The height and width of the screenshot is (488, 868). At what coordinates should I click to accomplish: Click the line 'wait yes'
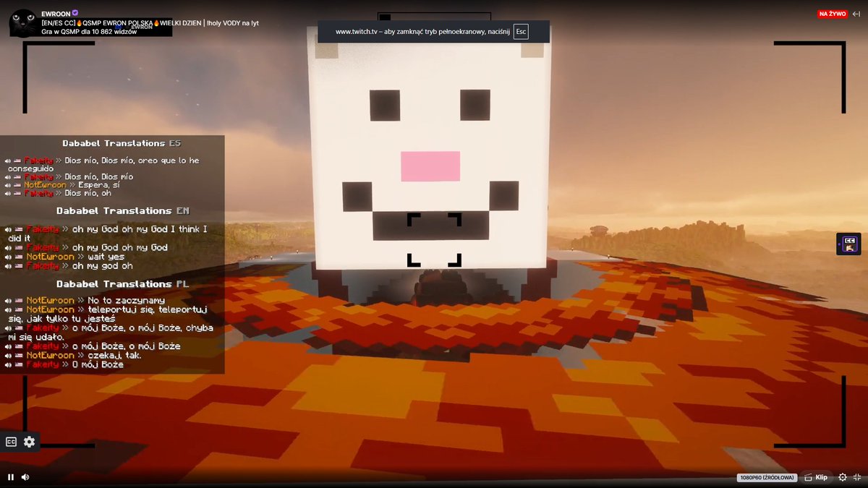coord(106,257)
